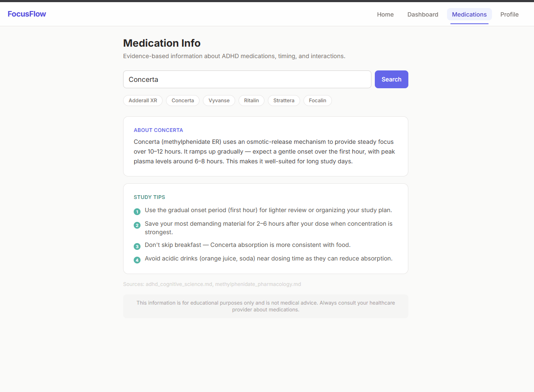Click the tip about gradual onset period
Viewport: 534px width, 392px height.
268,210
